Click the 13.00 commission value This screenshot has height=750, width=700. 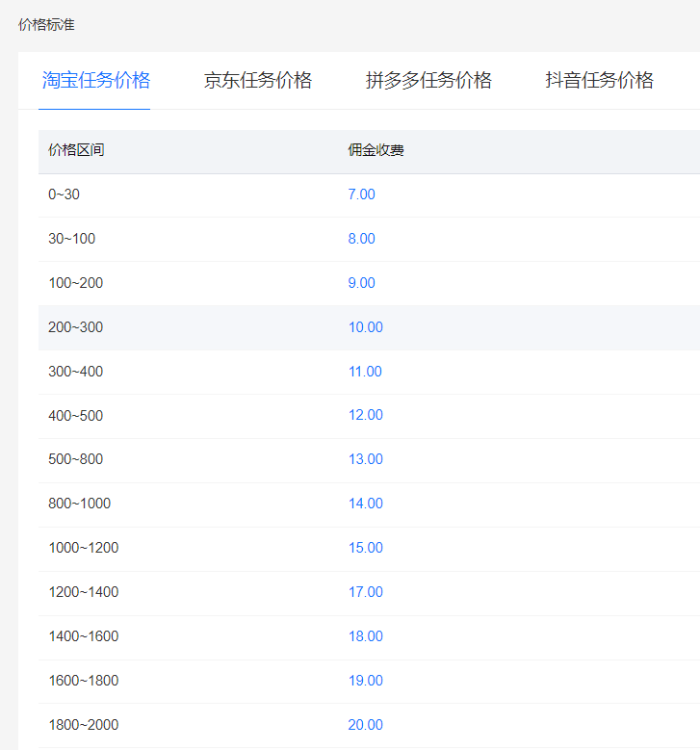coord(366,459)
